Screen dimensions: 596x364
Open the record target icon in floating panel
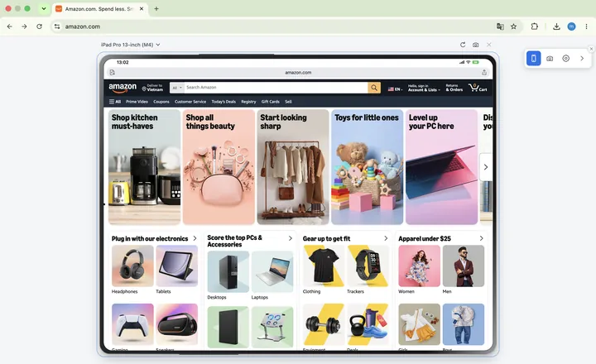tap(565, 59)
